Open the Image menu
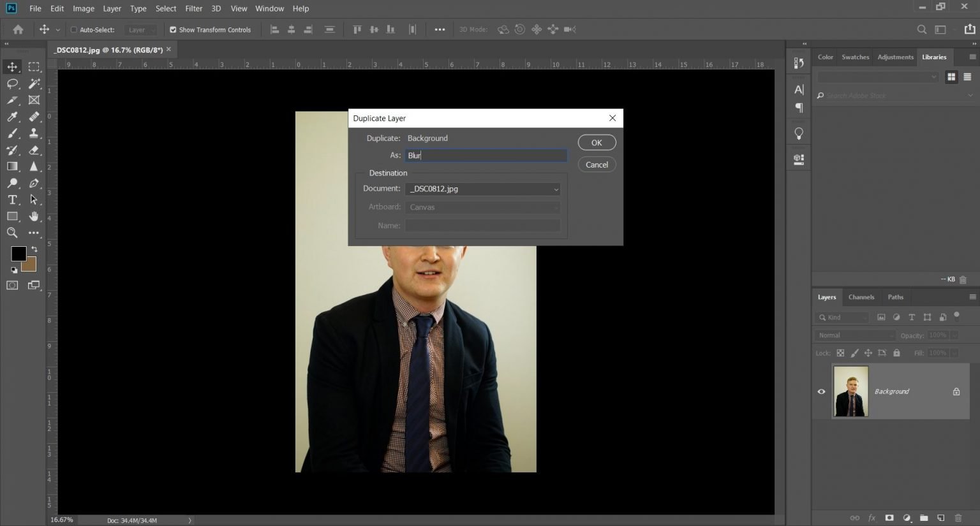This screenshot has height=526, width=980. coord(84,8)
